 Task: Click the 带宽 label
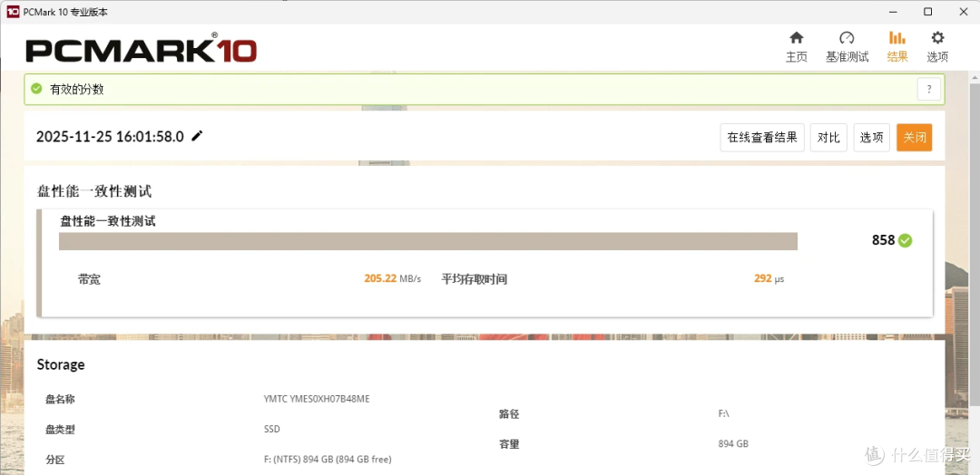tap(89, 279)
